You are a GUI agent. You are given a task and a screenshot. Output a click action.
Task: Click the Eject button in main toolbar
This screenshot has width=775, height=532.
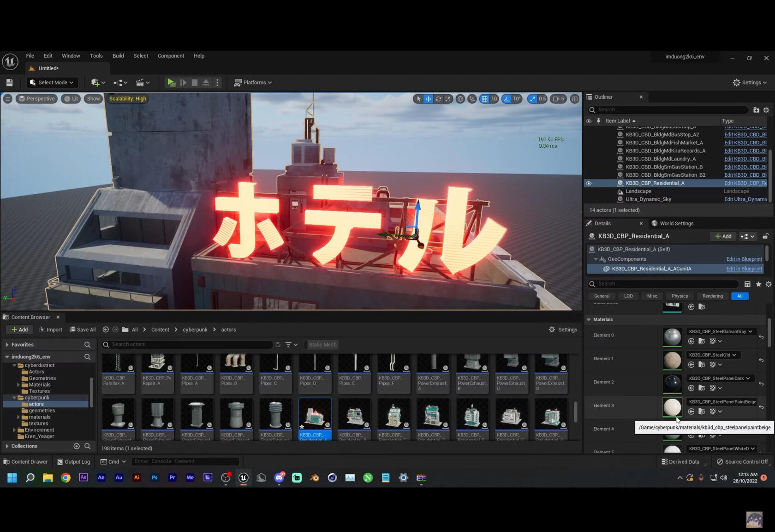206,83
